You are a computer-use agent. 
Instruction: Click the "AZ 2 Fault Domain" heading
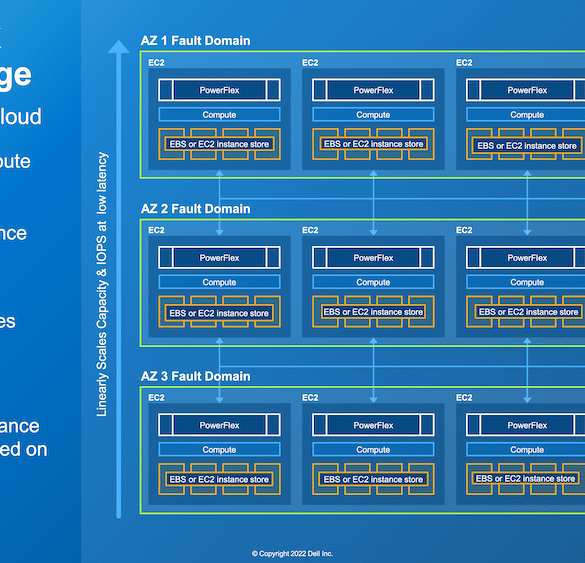point(195,209)
